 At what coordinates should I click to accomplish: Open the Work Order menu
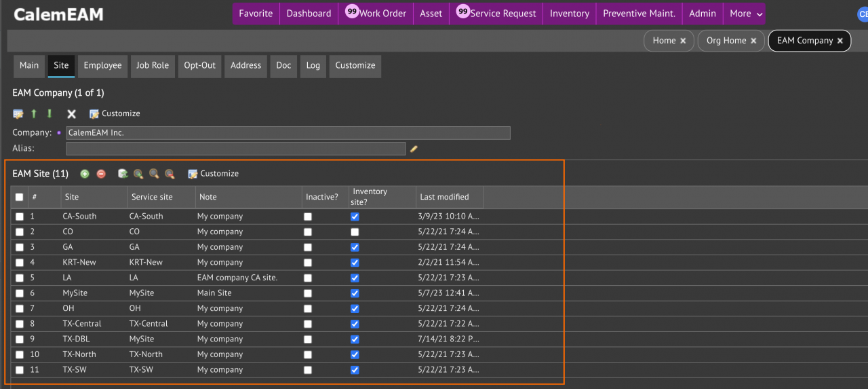[376, 14]
